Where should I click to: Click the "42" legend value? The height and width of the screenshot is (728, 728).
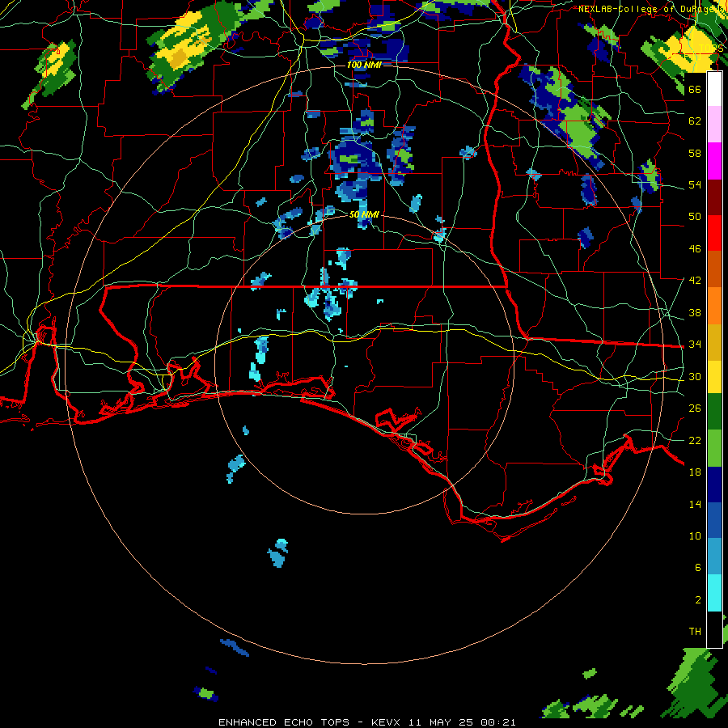click(x=695, y=281)
